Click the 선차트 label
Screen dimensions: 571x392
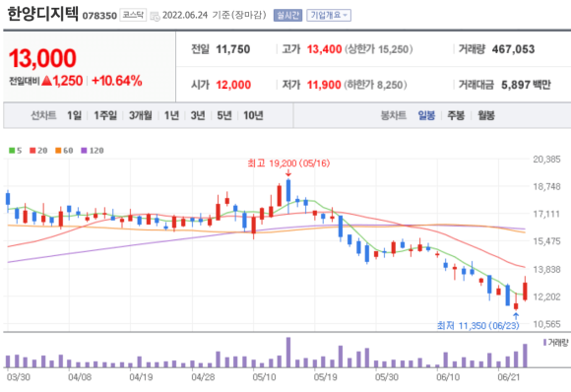(43, 115)
